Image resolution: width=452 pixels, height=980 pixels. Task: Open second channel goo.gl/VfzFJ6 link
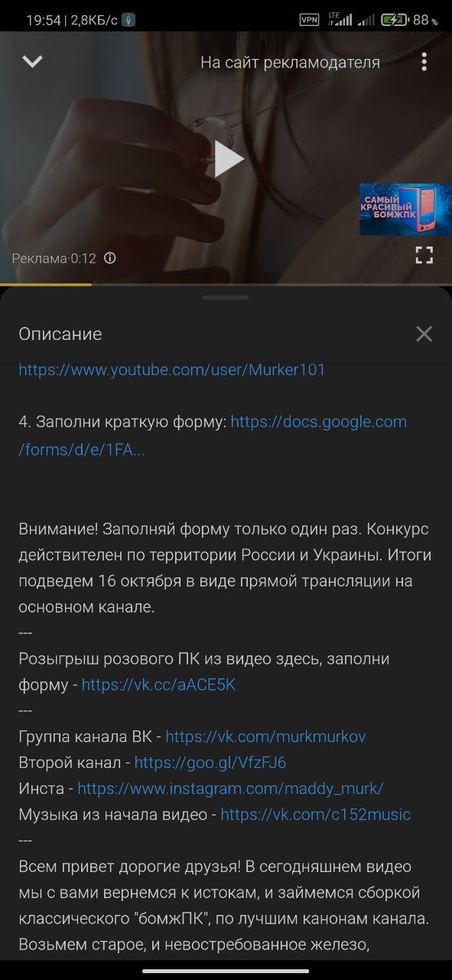coord(210,763)
